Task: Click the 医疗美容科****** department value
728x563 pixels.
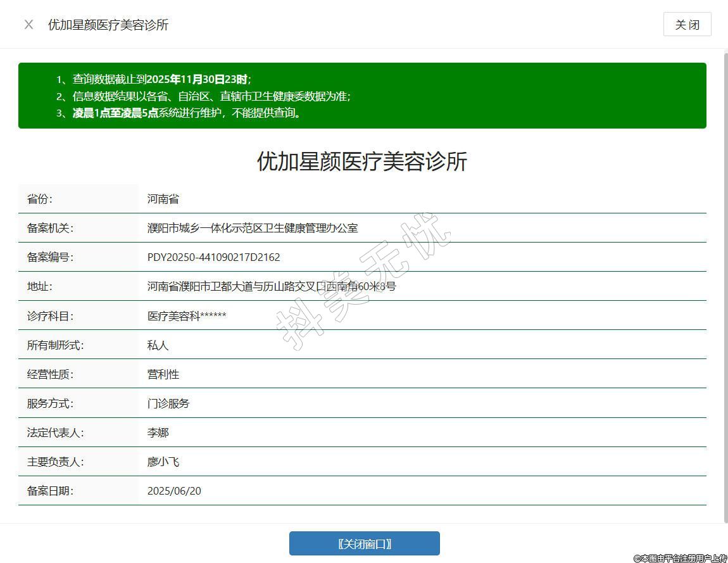Action: [x=187, y=316]
